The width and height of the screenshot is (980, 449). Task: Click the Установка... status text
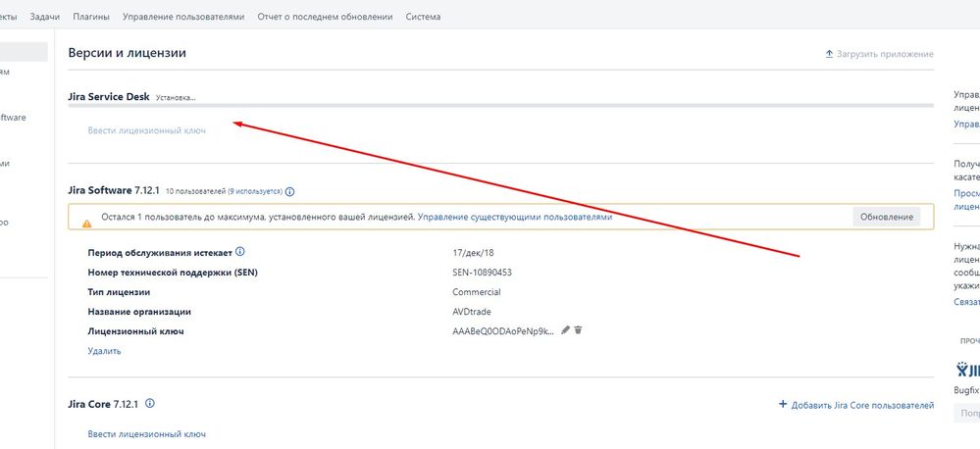tap(176, 98)
